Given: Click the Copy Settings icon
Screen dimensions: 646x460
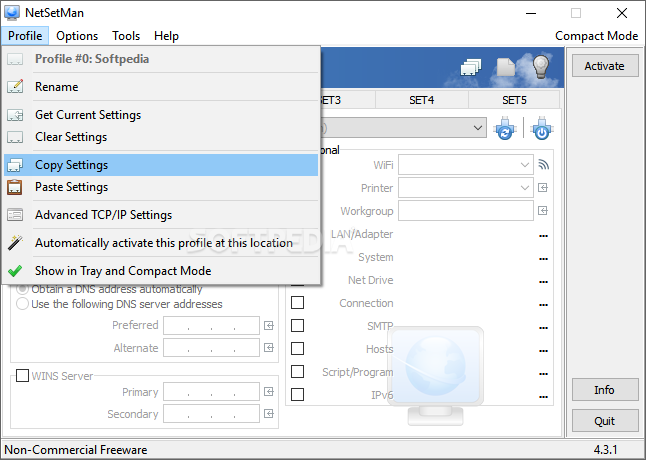Looking at the screenshot, I should coord(15,165).
